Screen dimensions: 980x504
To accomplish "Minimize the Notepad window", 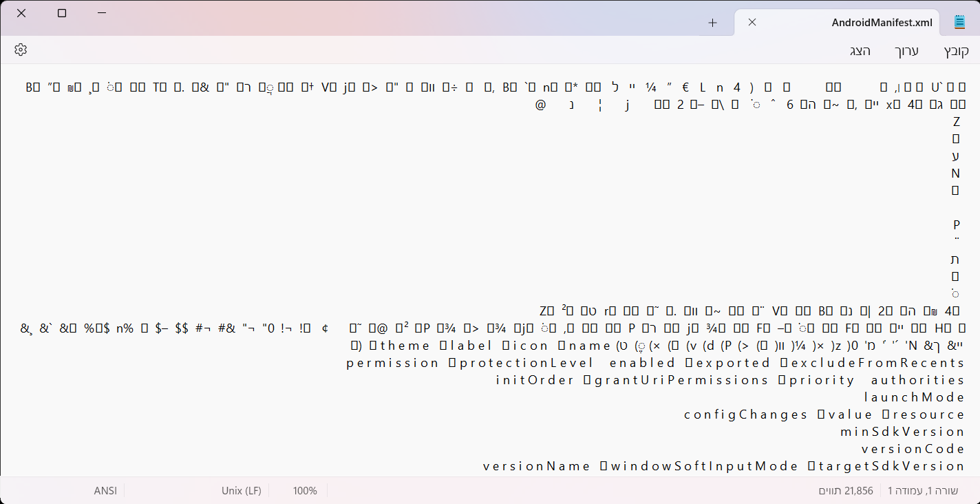I will pyautogui.click(x=102, y=13).
